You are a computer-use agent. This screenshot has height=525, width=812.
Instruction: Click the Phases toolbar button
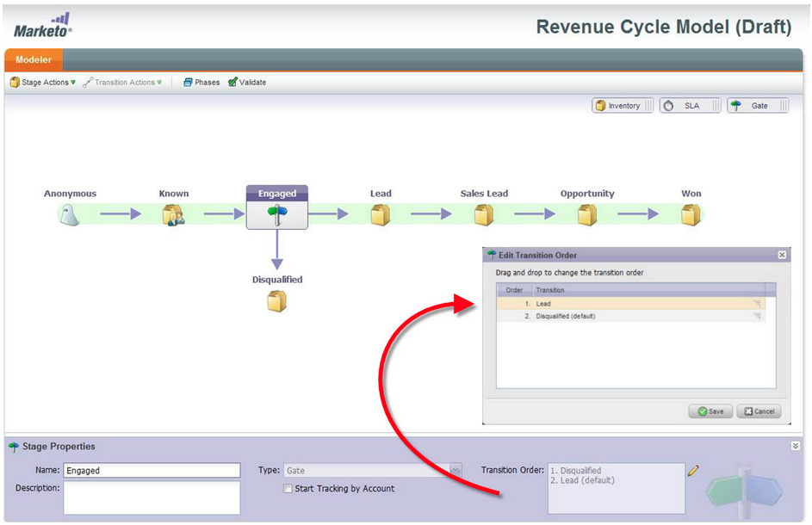click(x=201, y=83)
